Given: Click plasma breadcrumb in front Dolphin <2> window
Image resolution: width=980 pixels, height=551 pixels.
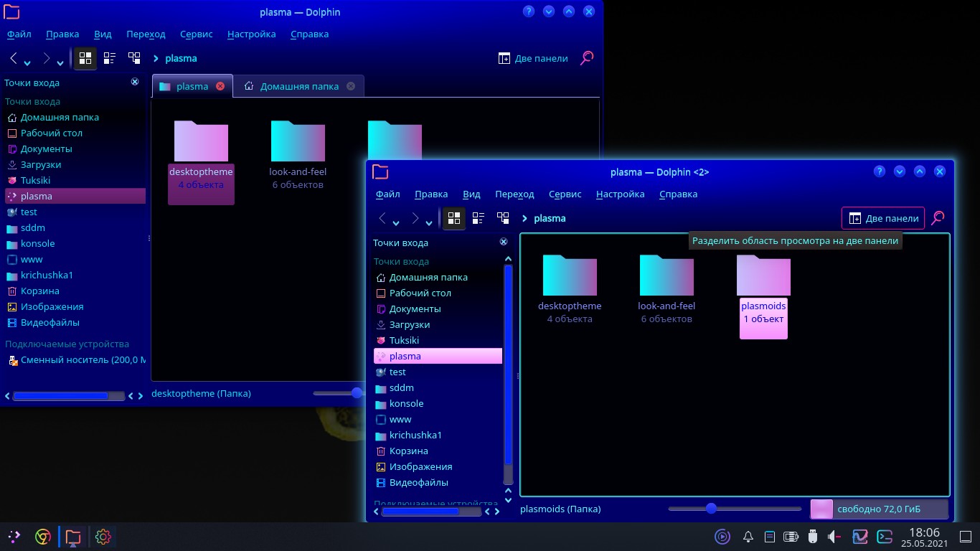Looking at the screenshot, I should point(550,218).
